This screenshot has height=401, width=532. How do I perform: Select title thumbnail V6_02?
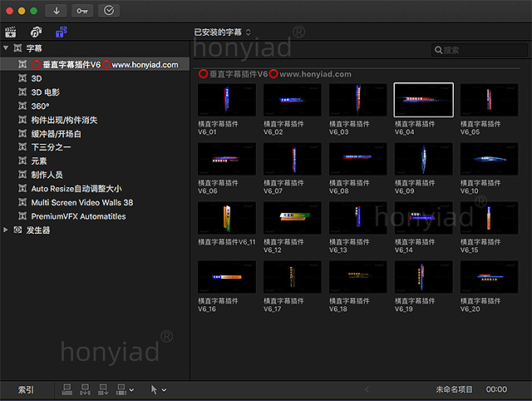coord(293,100)
